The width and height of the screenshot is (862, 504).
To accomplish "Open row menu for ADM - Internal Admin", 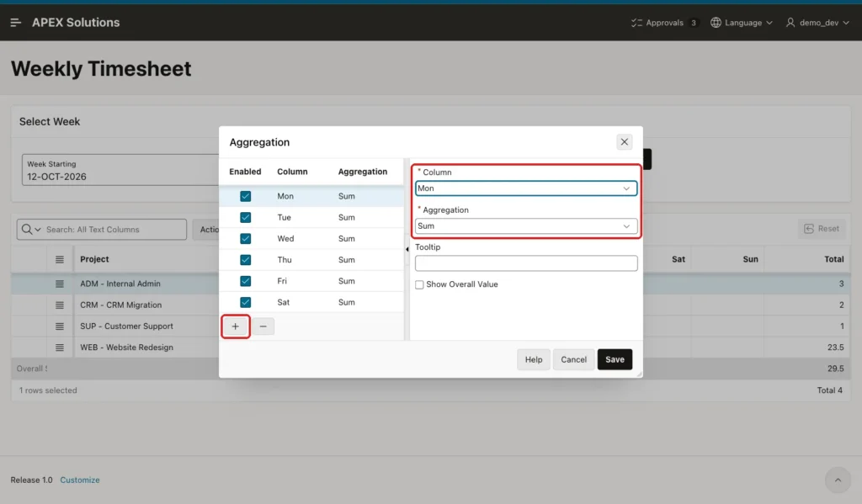I will click(60, 284).
